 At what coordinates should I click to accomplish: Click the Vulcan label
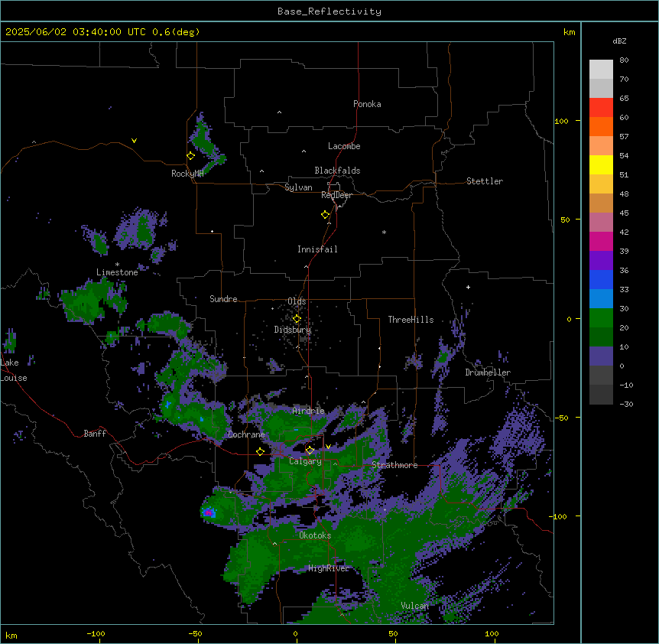(415, 606)
